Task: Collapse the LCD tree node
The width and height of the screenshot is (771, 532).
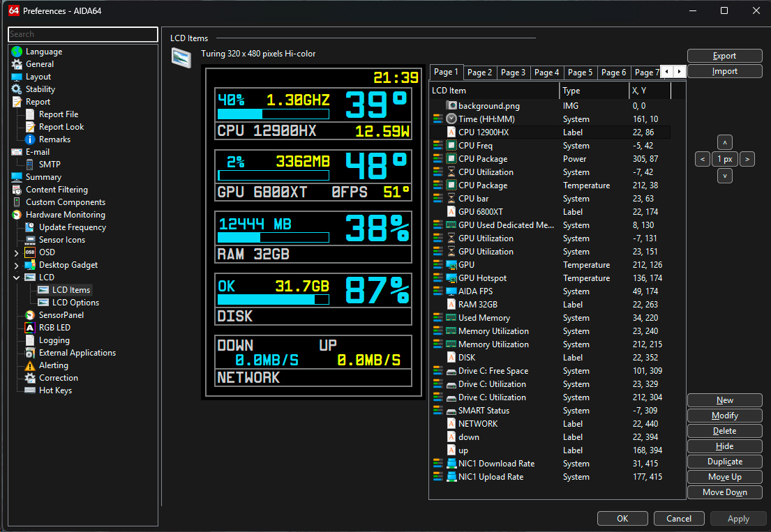Action: tap(16, 278)
